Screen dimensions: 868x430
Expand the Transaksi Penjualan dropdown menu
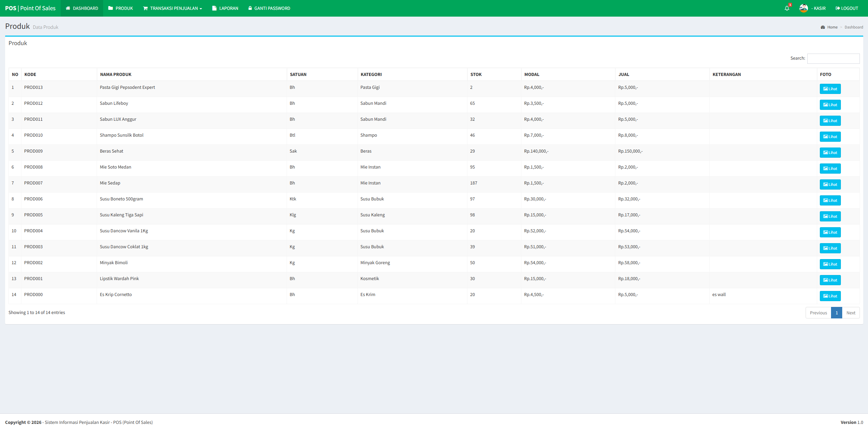(172, 8)
